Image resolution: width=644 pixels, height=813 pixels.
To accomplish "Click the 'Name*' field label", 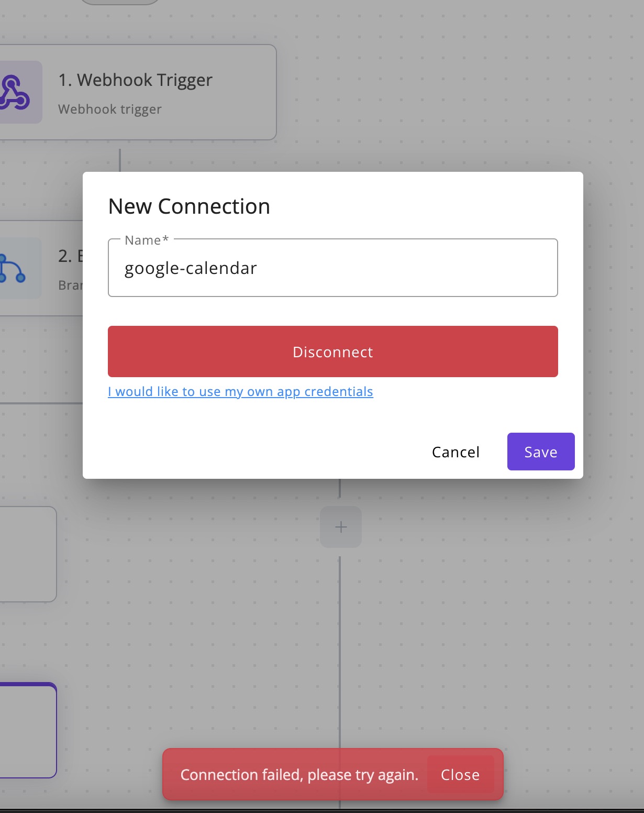I will click(147, 240).
